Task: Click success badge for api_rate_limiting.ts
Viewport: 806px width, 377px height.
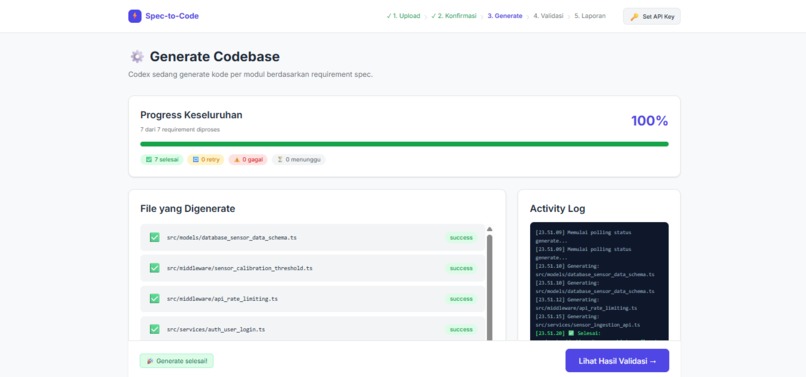Action: 461,299
